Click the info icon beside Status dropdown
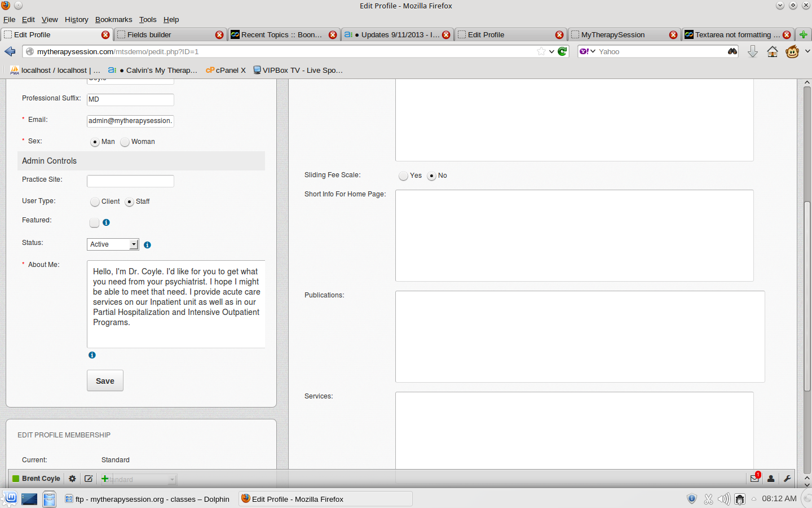 tap(147, 245)
